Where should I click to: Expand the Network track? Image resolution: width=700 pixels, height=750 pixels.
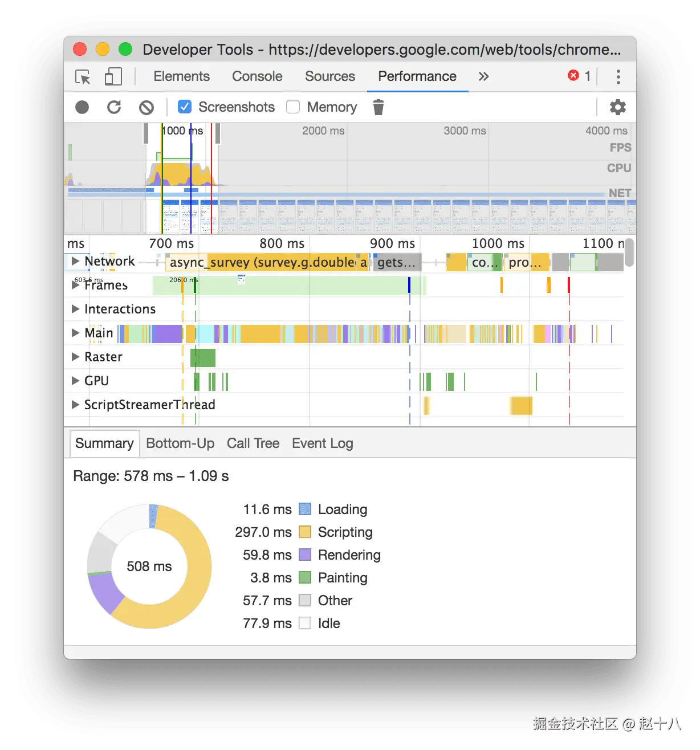[75, 261]
